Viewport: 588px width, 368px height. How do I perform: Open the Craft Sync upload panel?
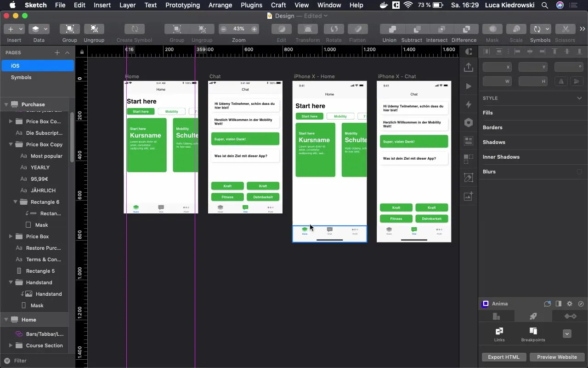[468, 67]
